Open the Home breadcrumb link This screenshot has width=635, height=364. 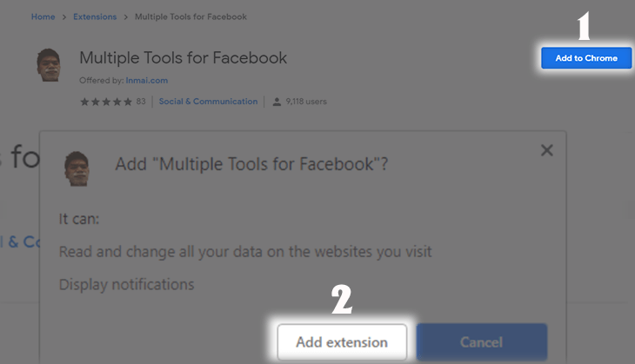click(x=43, y=17)
